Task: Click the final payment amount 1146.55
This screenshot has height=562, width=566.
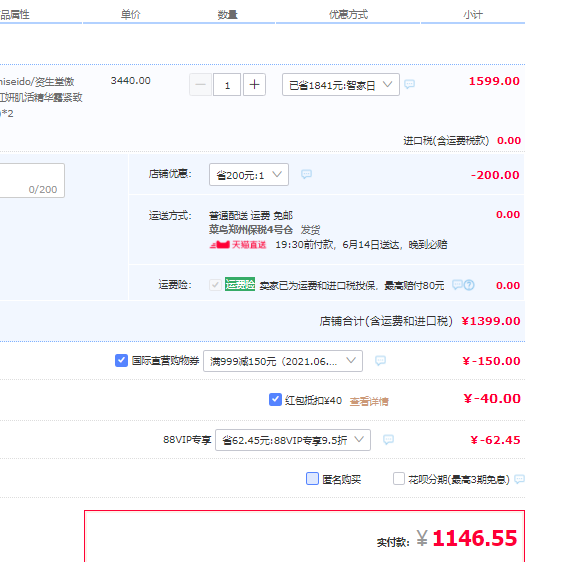Action: (x=475, y=538)
